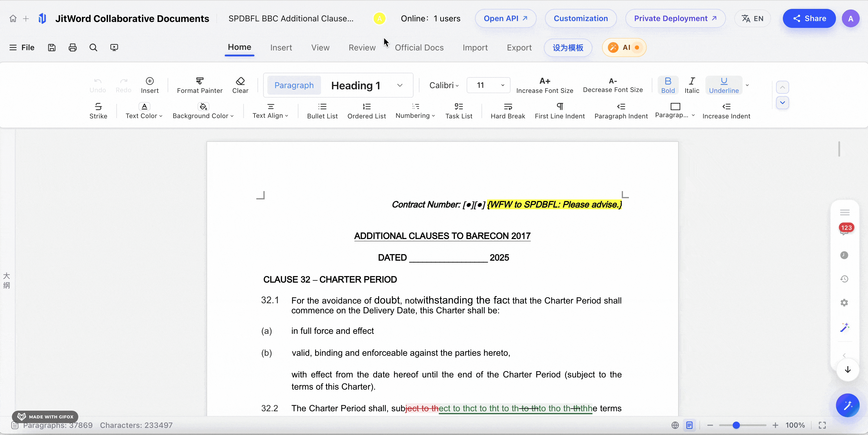Click the 设为模板 template button

(568, 47)
